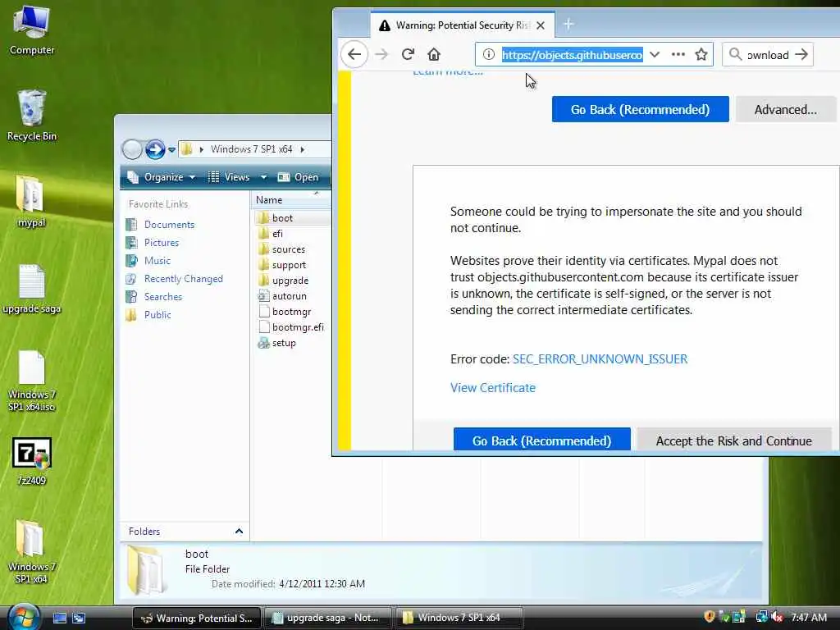The height and width of the screenshot is (630, 840).
Task: Expand the Folders pane chevron
Action: click(239, 532)
